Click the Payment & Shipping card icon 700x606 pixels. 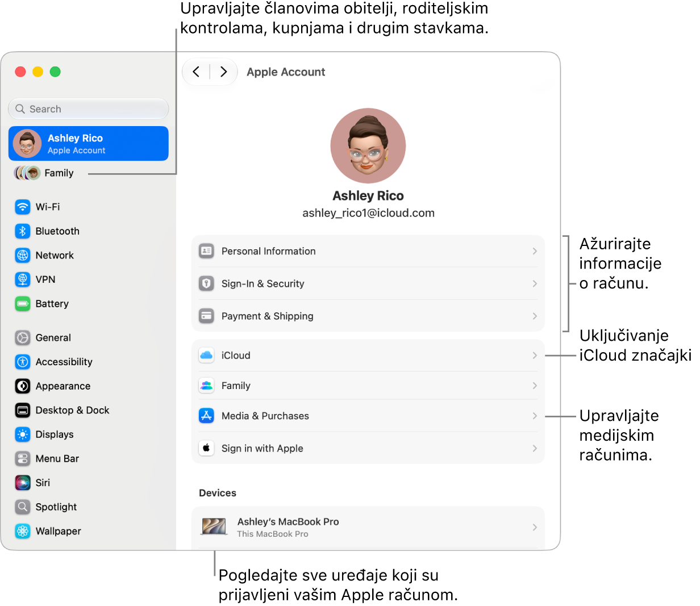[206, 316]
